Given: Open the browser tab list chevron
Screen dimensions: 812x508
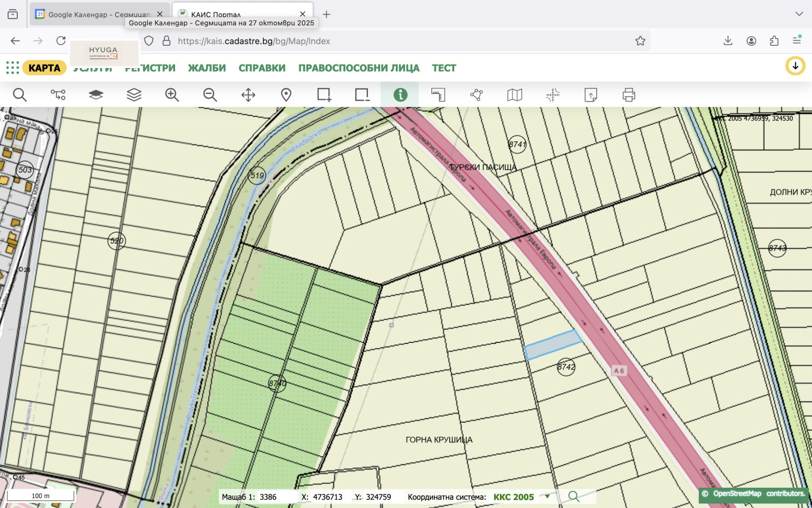Looking at the screenshot, I should (799, 14).
